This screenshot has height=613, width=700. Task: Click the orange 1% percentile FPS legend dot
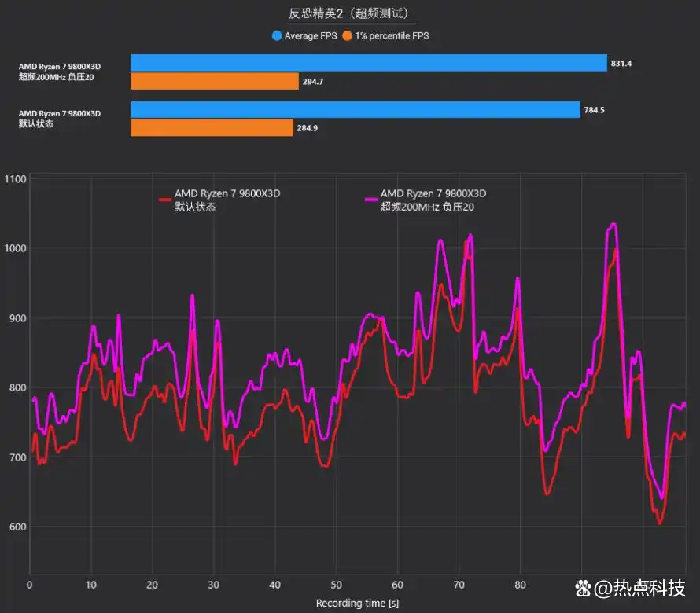pos(347,35)
